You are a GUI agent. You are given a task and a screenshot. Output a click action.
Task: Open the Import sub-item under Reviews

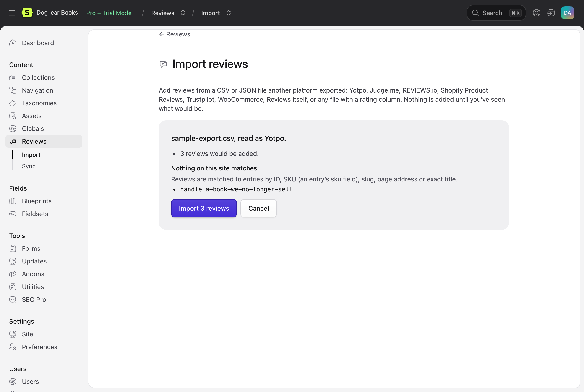click(x=31, y=155)
